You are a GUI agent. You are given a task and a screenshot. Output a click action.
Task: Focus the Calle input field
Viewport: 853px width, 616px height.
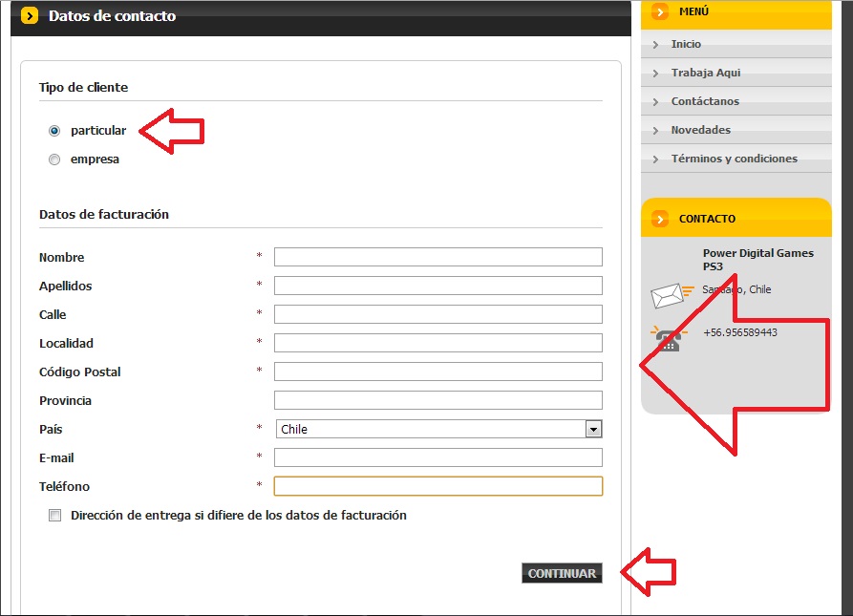438,314
